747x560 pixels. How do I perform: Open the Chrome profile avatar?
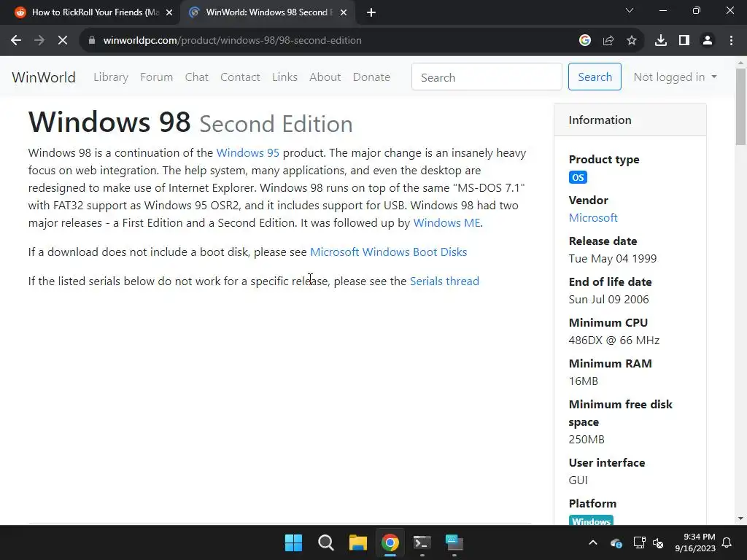(708, 41)
